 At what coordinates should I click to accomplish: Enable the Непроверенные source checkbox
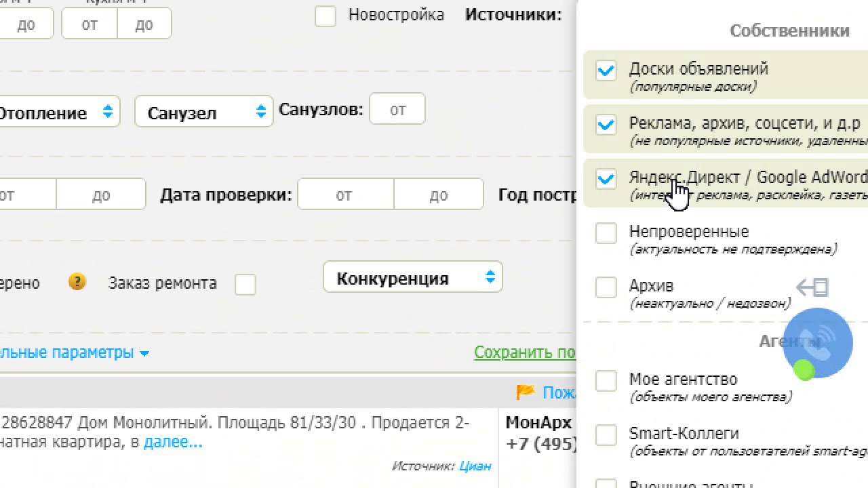point(606,233)
